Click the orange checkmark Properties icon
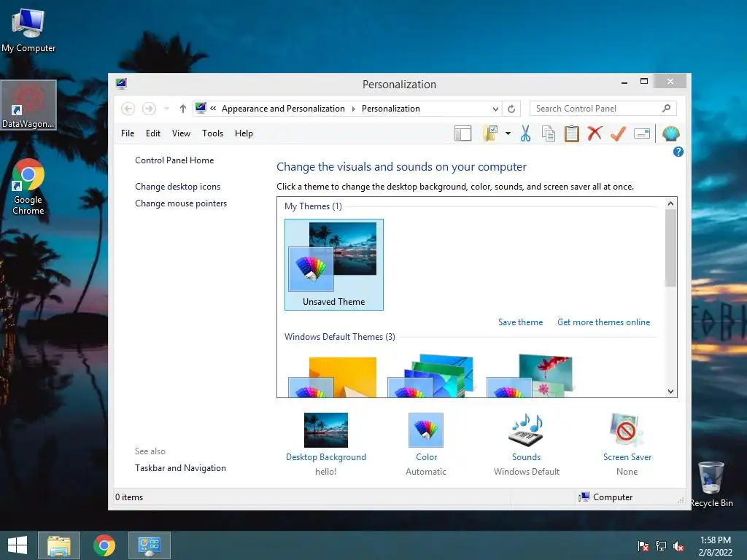Viewport: 747px width, 560px height. tap(618, 134)
